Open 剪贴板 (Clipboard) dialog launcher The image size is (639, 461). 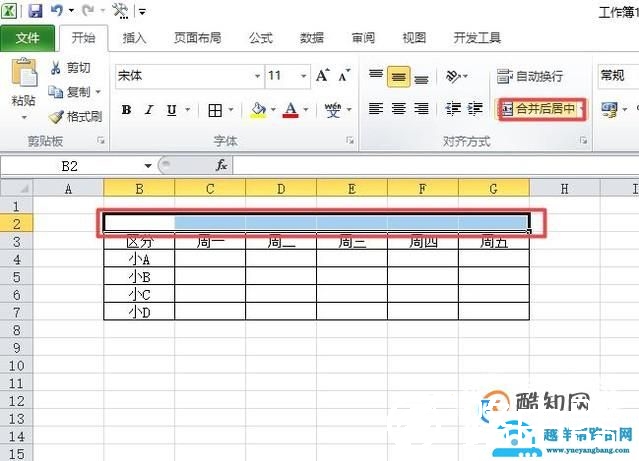[x=100, y=141]
